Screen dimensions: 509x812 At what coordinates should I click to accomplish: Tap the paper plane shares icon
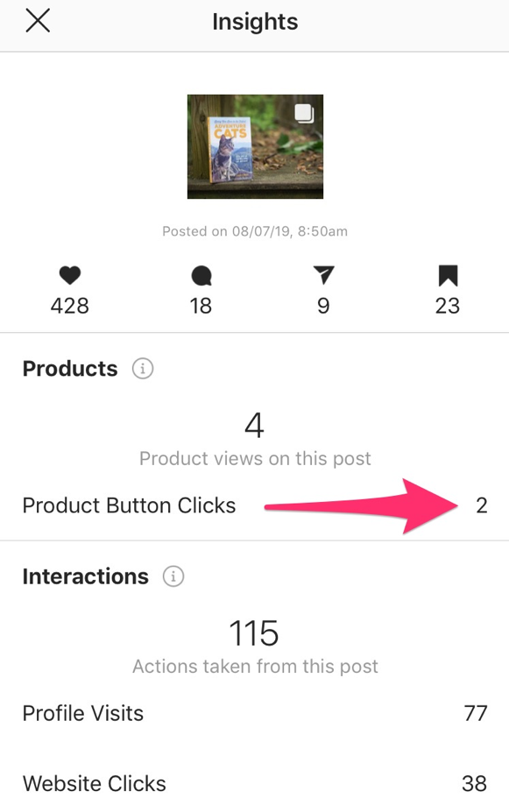pos(323,275)
